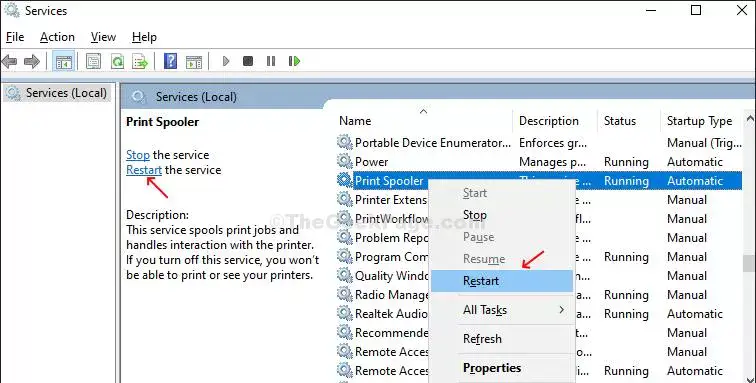Click the gear icon beside Recommended
This screenshot has height=383, width=756.
click(344, 332)
